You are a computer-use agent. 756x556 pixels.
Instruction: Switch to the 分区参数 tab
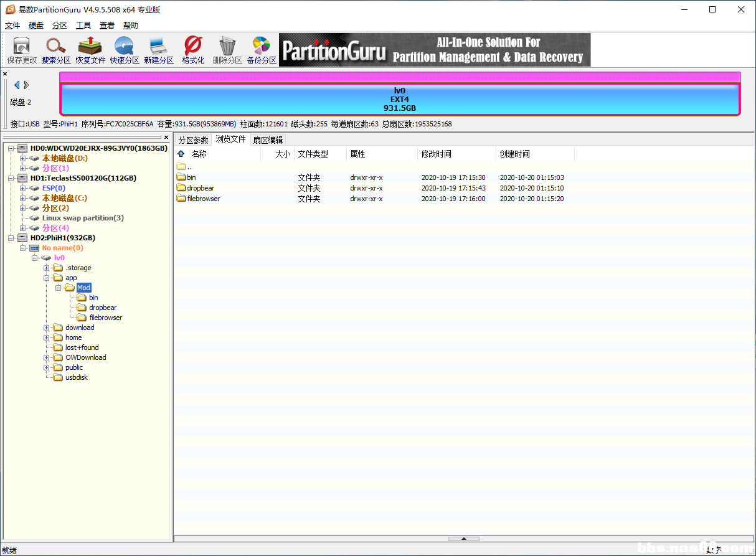(x=193, y=140)
